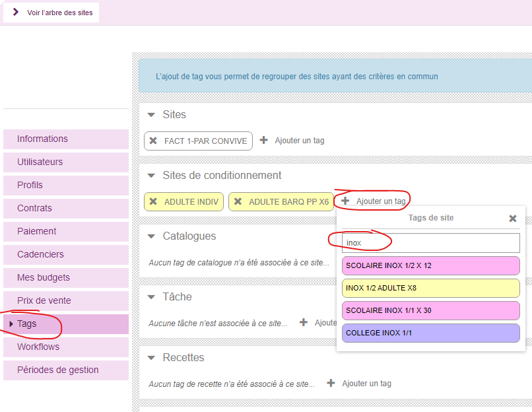Collapse the Catalogues section

coord(151,236)
